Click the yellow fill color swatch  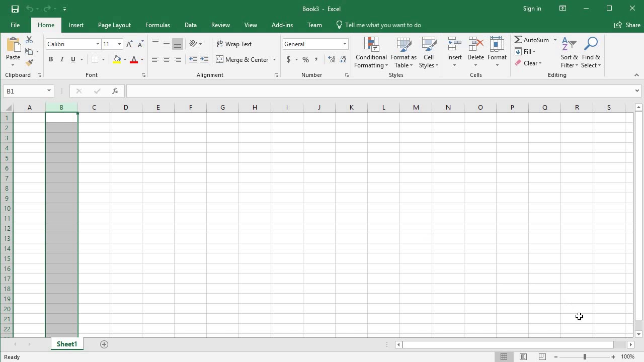tap(117, 59)
